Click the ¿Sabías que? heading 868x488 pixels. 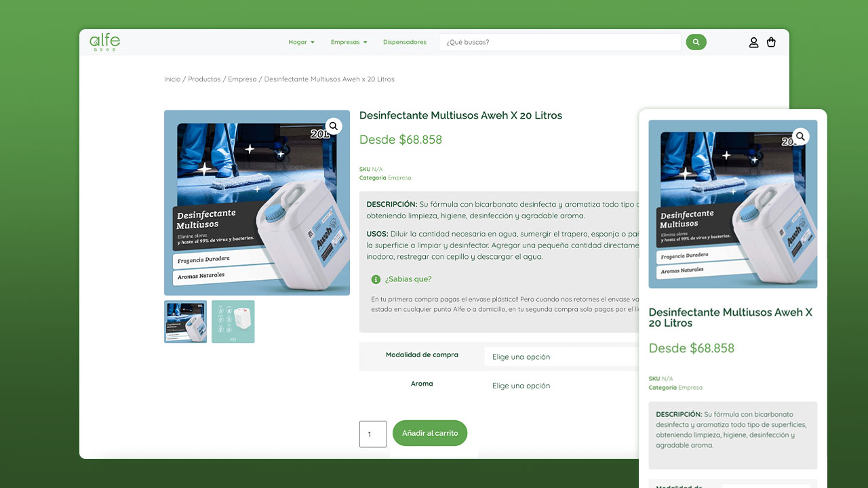(408, 279)
